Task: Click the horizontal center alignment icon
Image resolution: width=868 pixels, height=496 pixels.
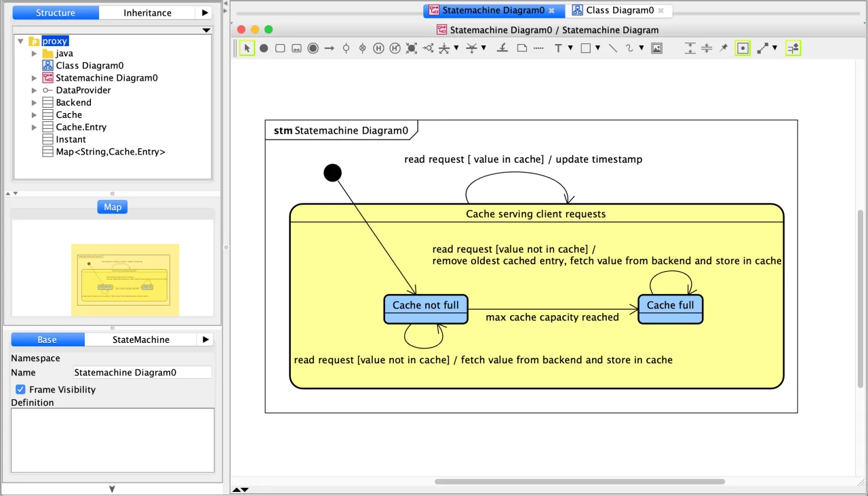Action: pyautogui.click(x=707, y=48)
